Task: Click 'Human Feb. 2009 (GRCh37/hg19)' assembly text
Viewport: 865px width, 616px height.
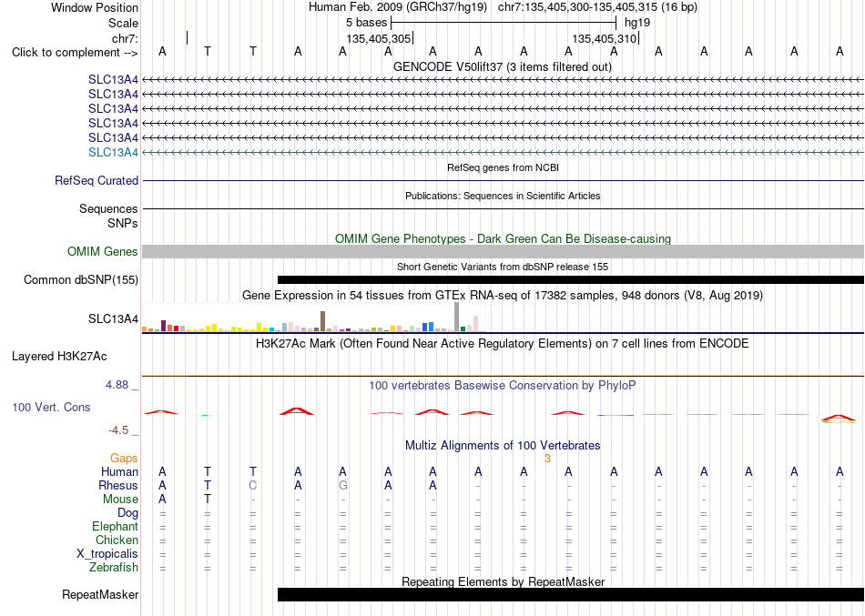Action: (x=398, y=7)
